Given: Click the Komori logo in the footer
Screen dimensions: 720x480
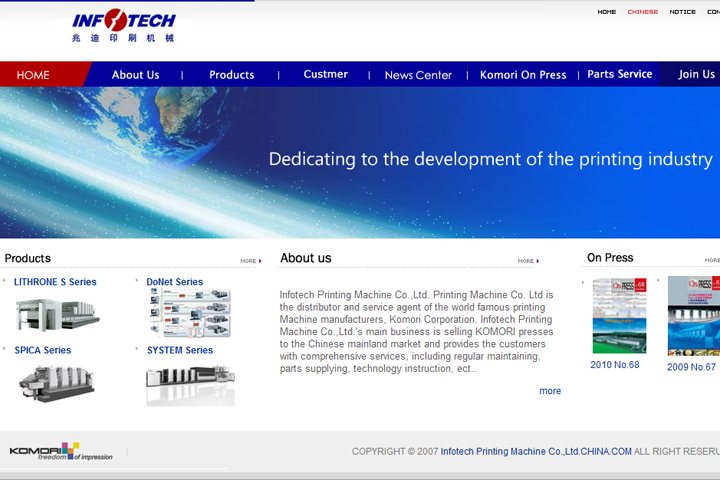Looking at the screenshot, I should 61,451.
